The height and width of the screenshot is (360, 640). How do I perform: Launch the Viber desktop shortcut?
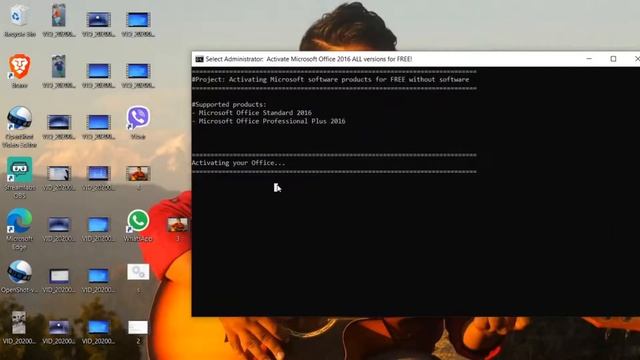pyautogui.click(x=138, y=122)
